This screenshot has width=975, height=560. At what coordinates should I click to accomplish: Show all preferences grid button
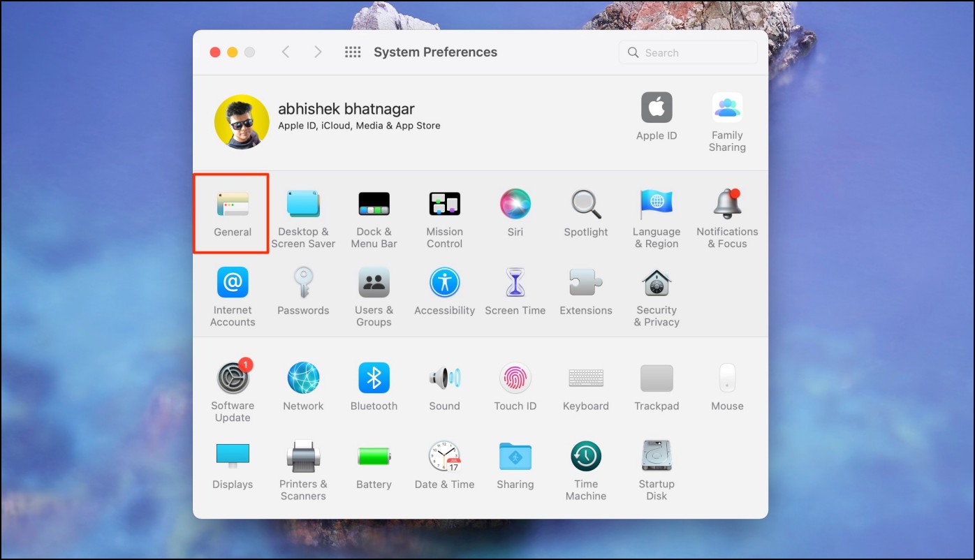coord(353,52)
